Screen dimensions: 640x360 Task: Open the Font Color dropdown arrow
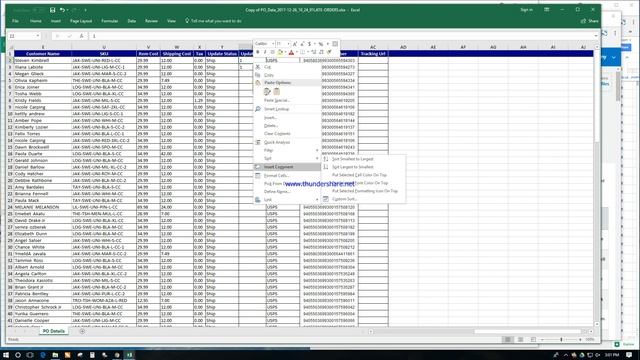(x=296, y=52)
